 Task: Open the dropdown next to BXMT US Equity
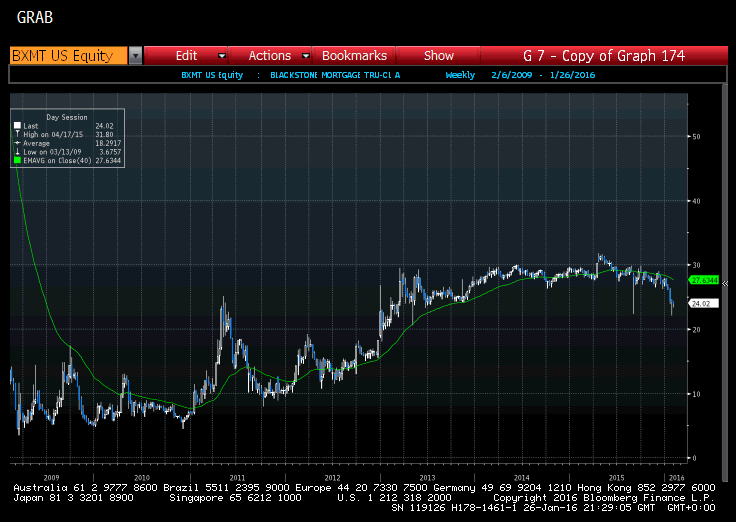tap(135, 56)
